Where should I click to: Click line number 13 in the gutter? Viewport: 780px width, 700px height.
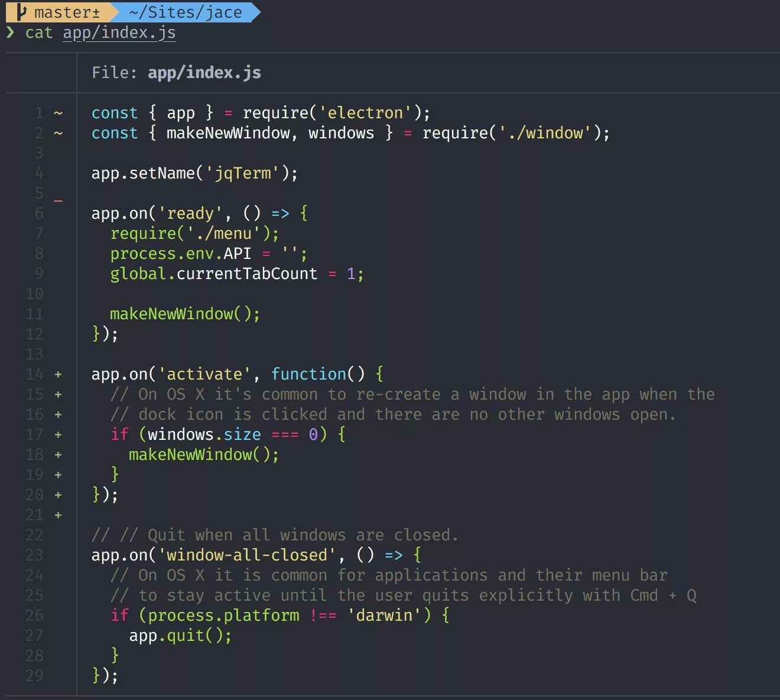34,354
